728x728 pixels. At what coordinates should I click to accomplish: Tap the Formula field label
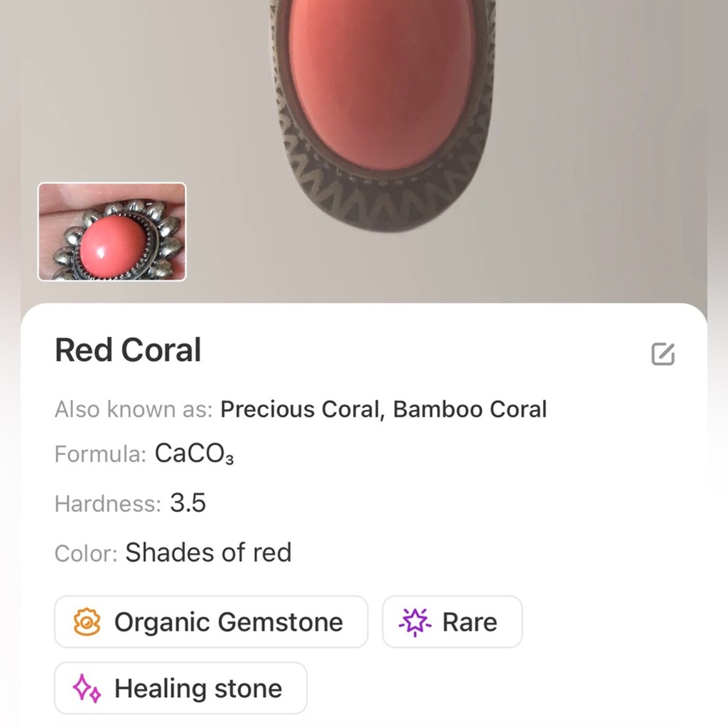(100, 454)
